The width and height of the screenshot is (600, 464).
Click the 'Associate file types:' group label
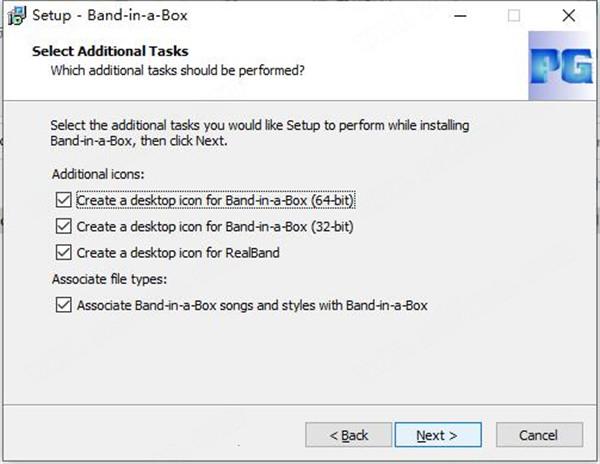coord(109,279)
